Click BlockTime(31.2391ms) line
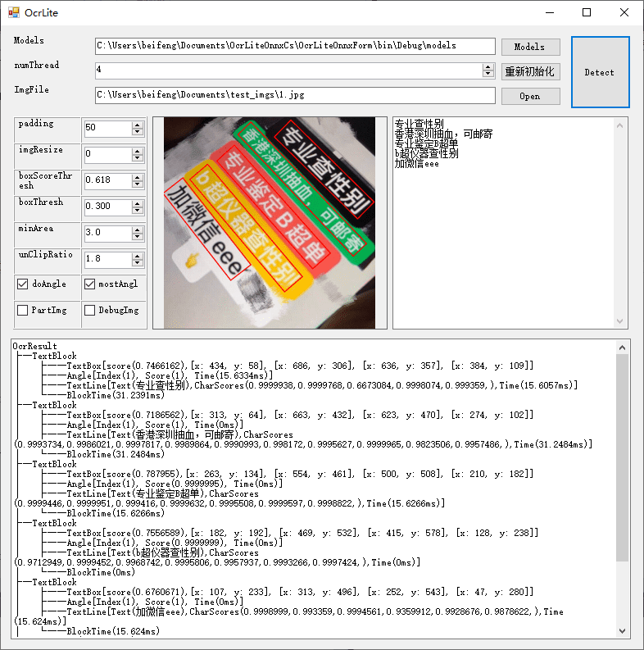Image resolution: width=644 pixels, height=650 pixels. pos(116,395)
